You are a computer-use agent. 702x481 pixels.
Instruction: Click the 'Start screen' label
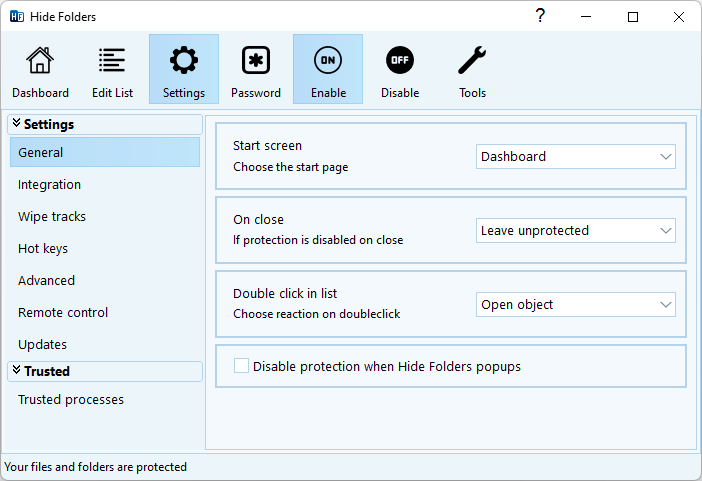pos(267,146)
